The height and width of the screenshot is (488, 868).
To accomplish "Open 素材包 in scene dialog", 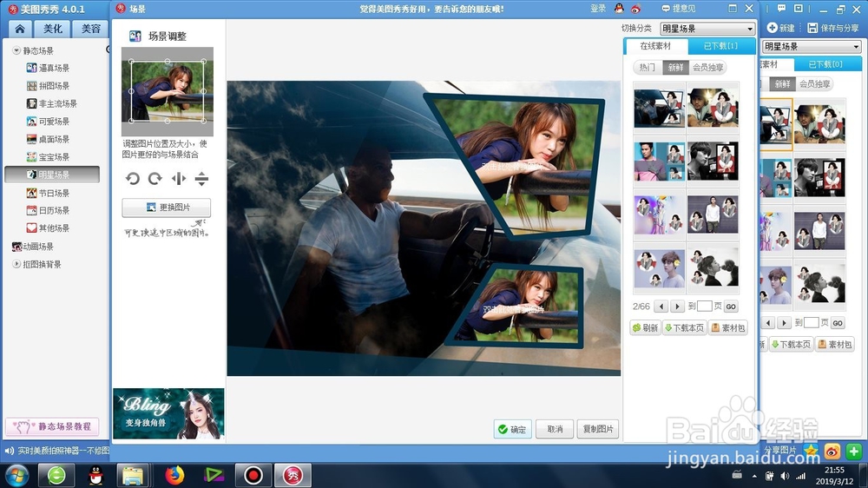I will coord(728,328).
